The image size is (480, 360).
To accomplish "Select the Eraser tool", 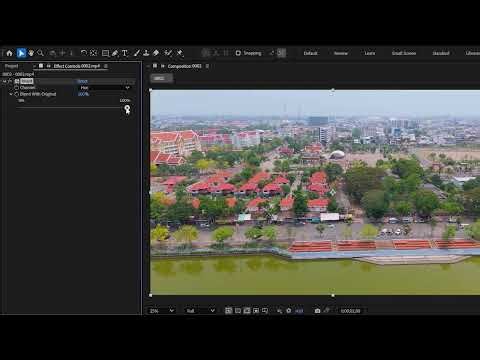I will 156,53.
